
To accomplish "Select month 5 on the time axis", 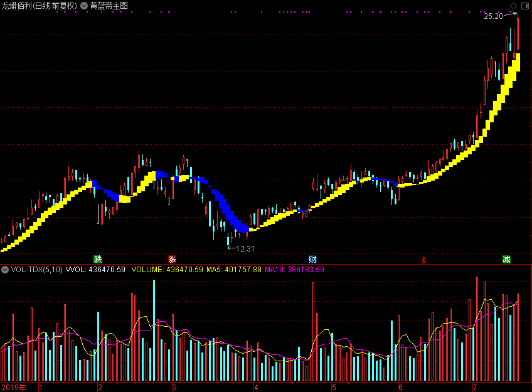I will pos(334,387).
